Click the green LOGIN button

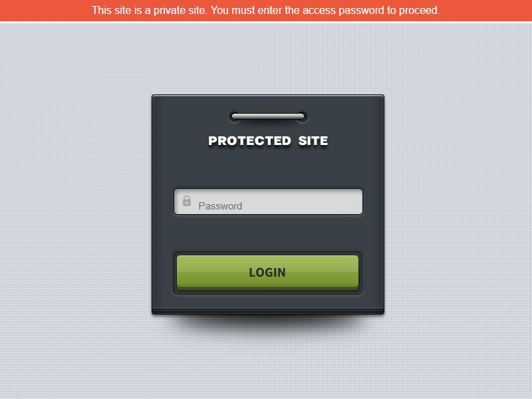click(x=268, y=272)
